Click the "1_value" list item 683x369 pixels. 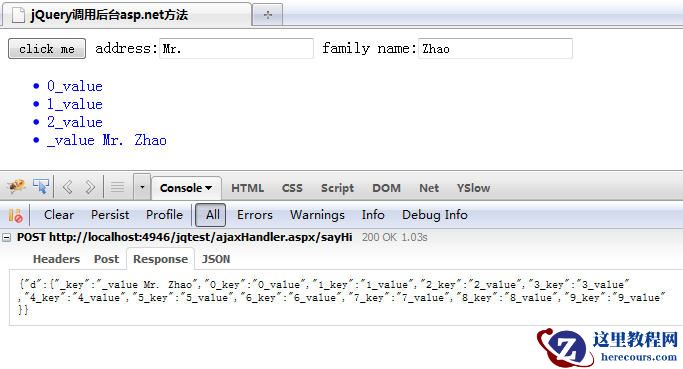coord(75,104)
